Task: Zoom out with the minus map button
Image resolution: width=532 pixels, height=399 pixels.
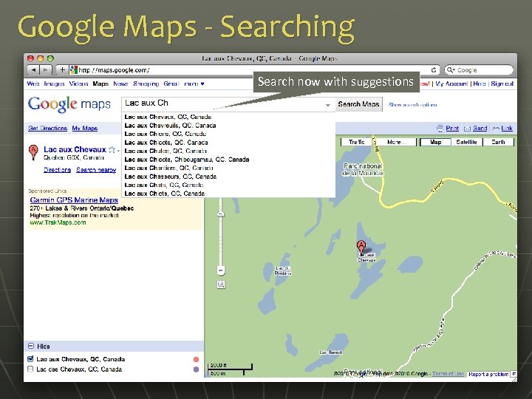Action: coord(221,270)
